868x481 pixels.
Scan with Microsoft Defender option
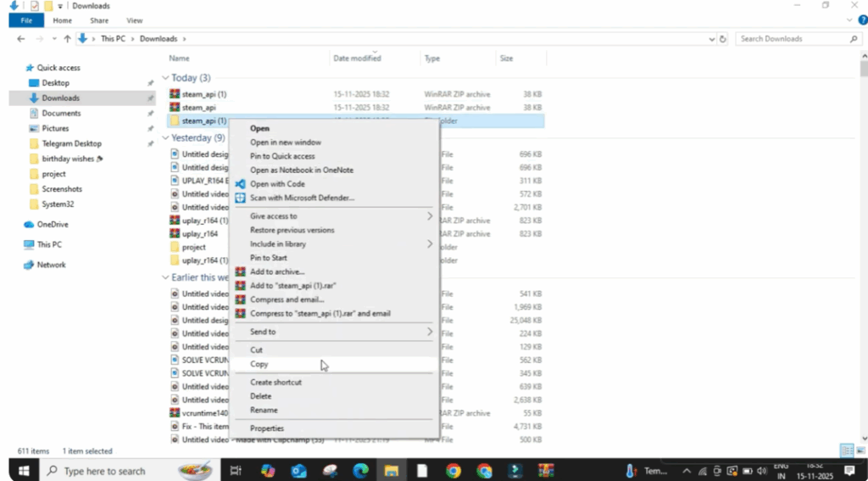(x=302, y=198)
